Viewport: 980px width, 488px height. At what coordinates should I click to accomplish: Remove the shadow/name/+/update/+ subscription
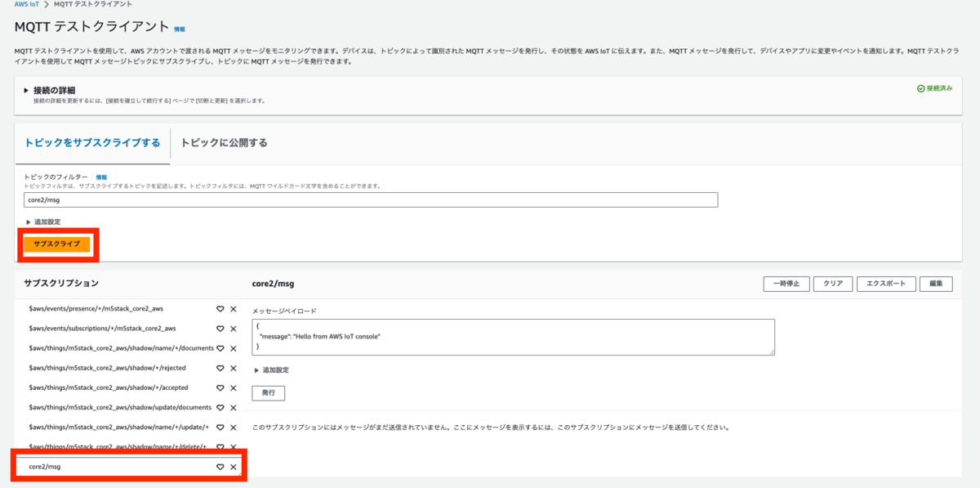click(x=234, y=428)
